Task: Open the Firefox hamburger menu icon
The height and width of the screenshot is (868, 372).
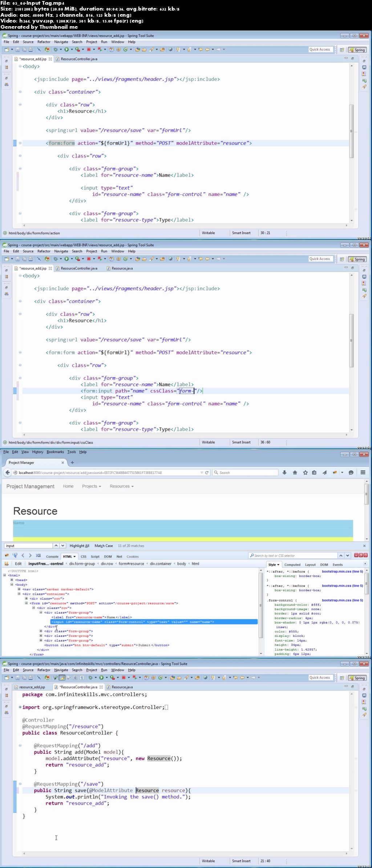Action: click(363, 473)
